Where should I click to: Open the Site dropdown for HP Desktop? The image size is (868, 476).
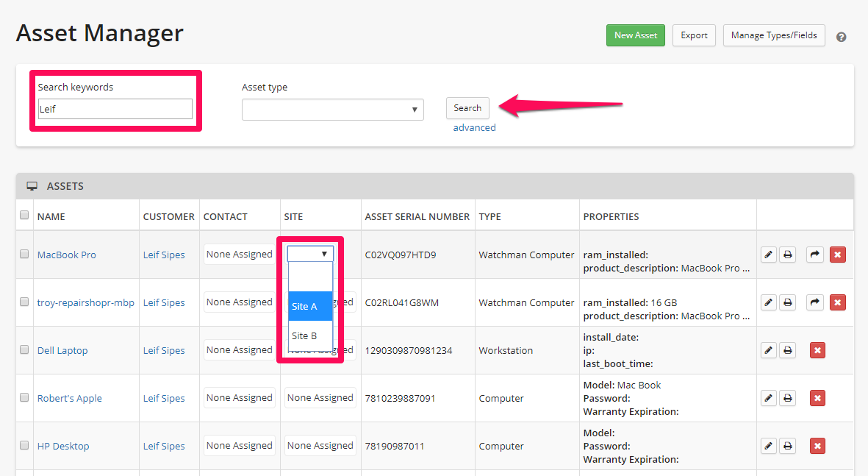pyautogui.click(x=320, y=445)
